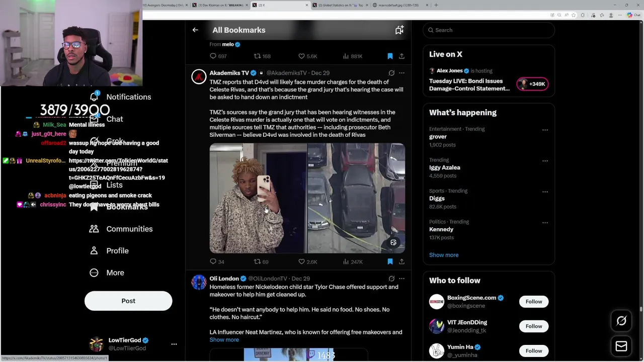Open the D4vd mirror selfie image
Screen dimensions: 644x362
258,198
